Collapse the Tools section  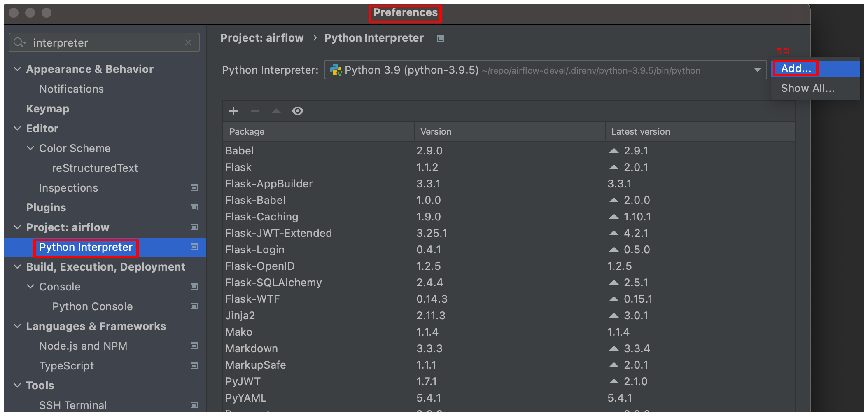pos(17,385)
